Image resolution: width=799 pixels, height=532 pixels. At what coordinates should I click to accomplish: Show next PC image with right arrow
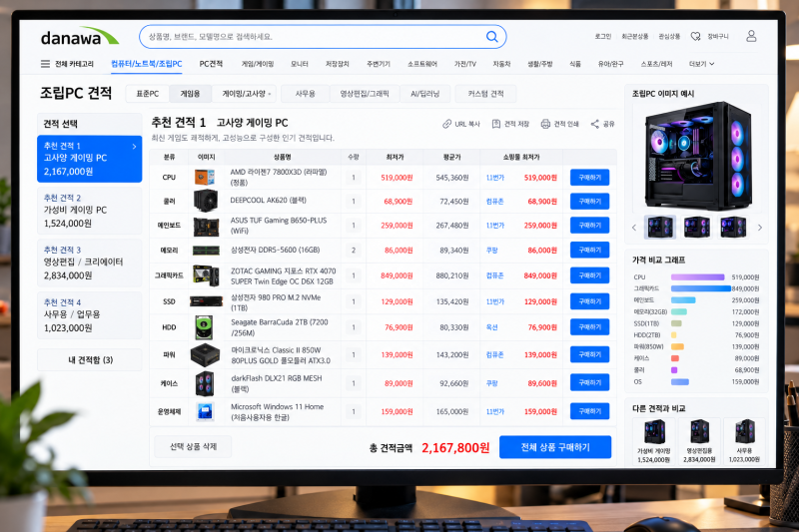760,228
